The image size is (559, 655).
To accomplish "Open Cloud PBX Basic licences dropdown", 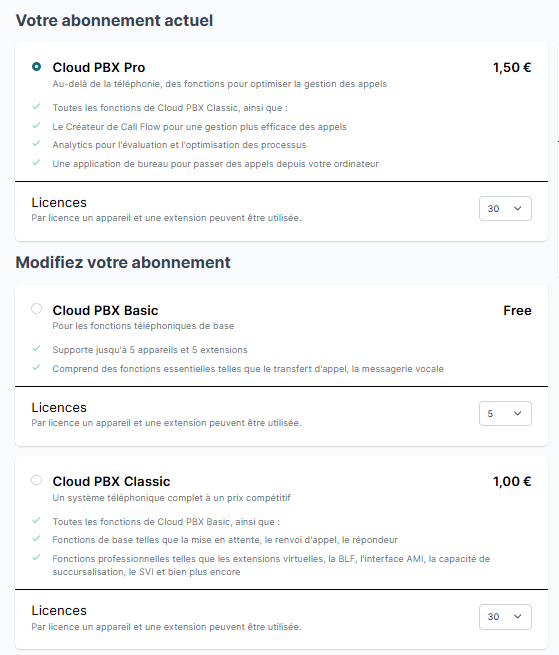I will (x=505, y=414).
